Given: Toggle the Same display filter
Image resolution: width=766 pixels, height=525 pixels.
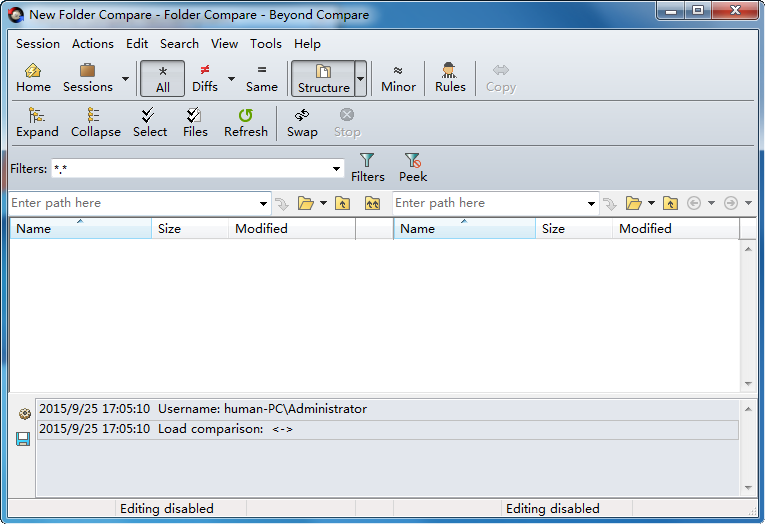Looking at the screenshot, I should 262,78.
